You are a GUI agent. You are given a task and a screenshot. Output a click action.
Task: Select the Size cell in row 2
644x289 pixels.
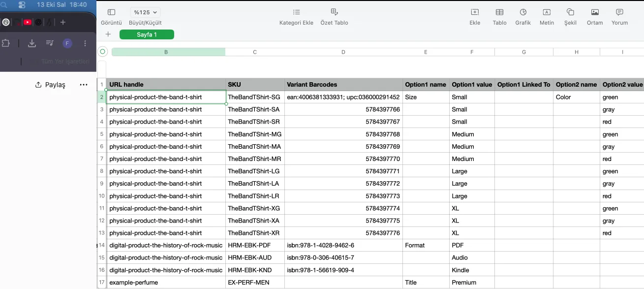[426, 97]
